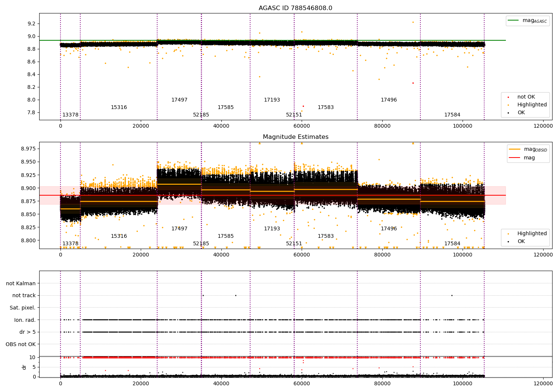Click obsid label 17584 in the Magnitude Estimates plot

pos(452,244)
